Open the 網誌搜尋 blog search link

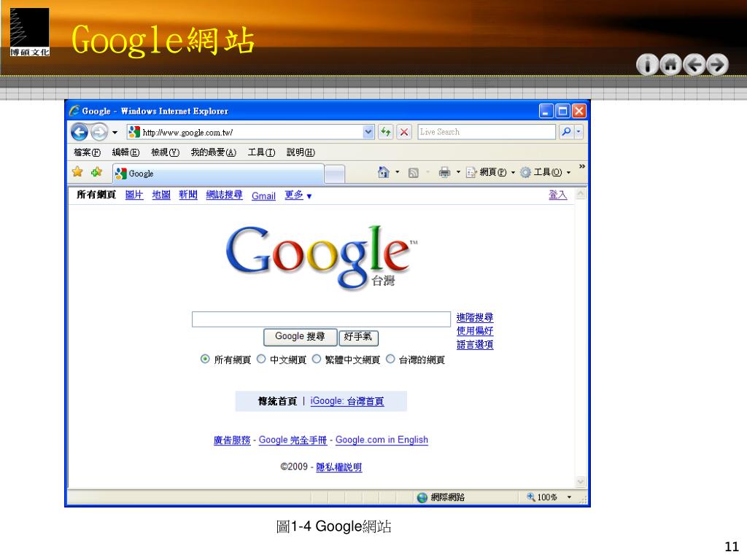[x=224, y=195]
